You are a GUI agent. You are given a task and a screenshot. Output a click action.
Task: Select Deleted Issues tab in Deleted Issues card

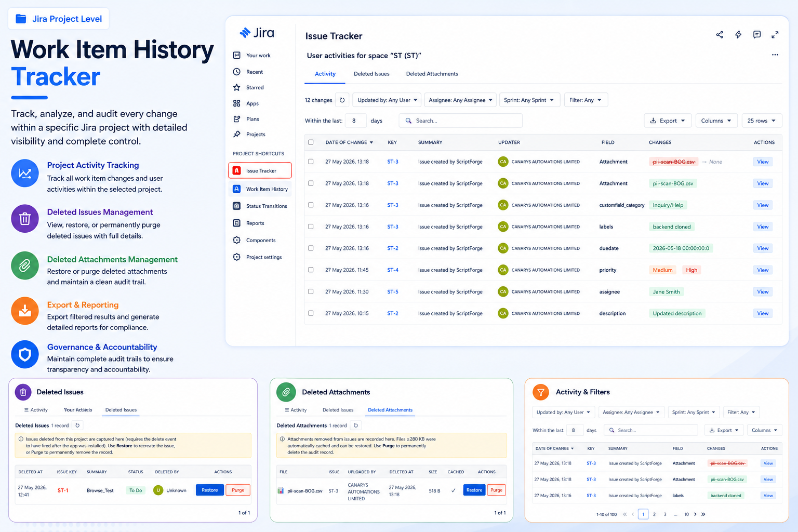coord(121,410)
